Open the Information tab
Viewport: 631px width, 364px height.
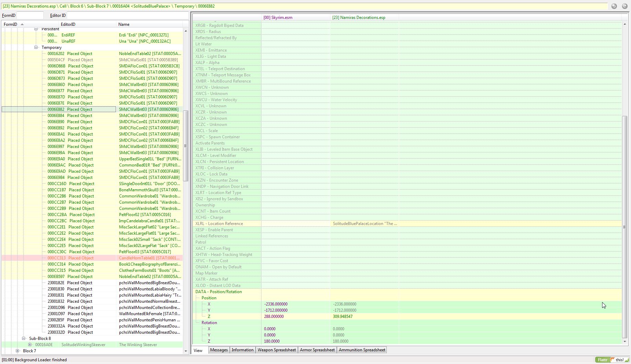(243, 350)
